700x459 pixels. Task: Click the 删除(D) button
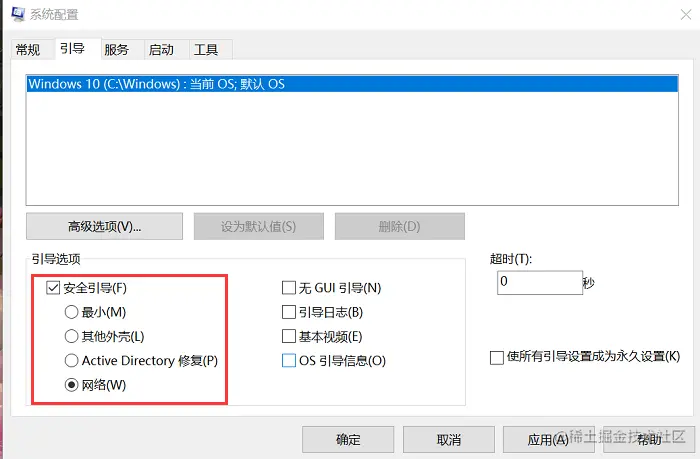pos(400,226)
